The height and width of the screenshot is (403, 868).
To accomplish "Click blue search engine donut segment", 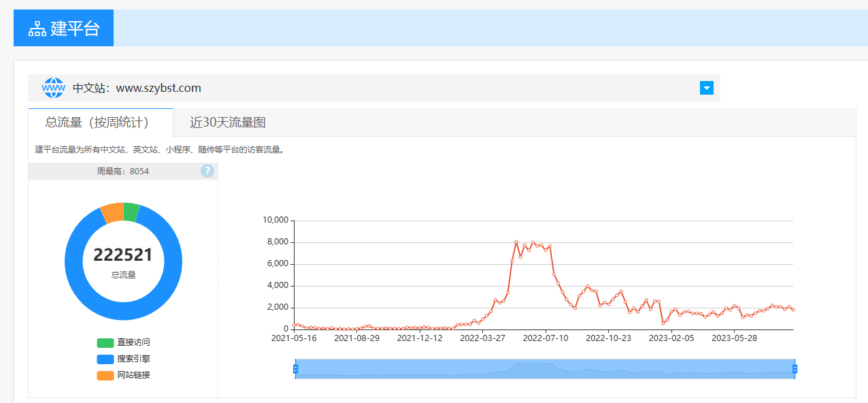I will tap(124, 312).
